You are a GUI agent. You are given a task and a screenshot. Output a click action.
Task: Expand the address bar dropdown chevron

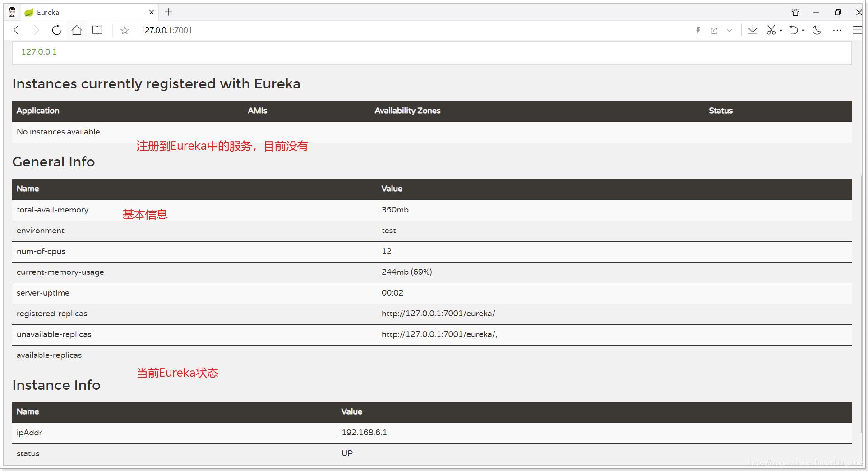tap(729, 31)
